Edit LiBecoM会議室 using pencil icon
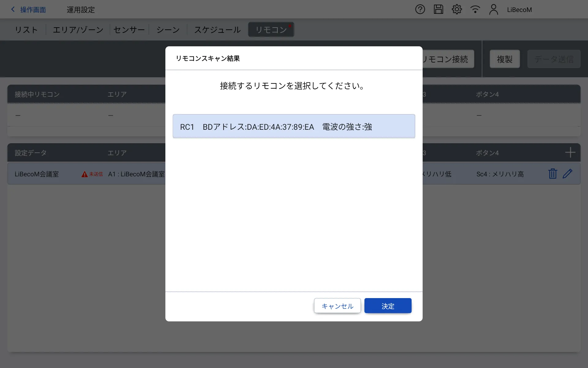This screenshot has width=588, height=368. coord(567,174)
